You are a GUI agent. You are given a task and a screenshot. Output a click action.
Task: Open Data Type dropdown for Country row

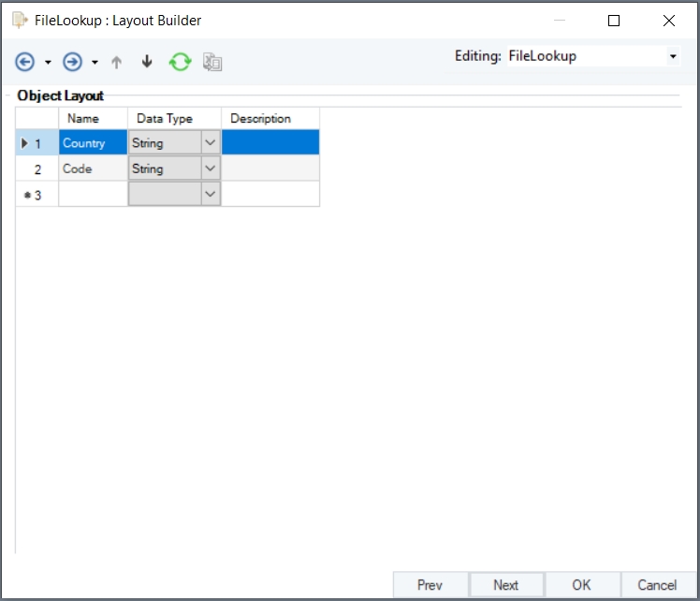211,143
